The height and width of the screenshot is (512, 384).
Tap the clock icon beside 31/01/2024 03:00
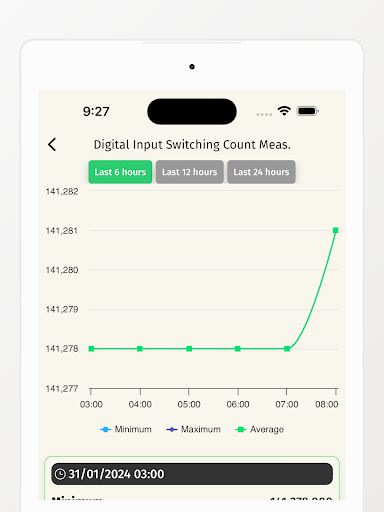pyautogui.click(x=60, y=474)
